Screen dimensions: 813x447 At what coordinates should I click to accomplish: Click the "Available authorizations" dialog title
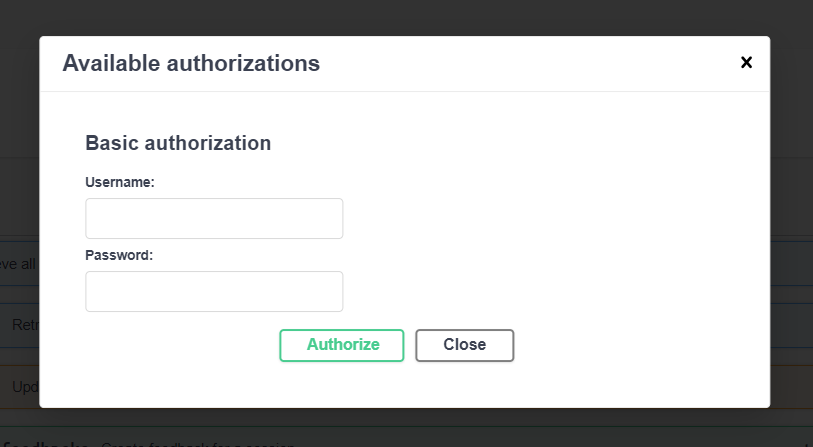[191, 64]
